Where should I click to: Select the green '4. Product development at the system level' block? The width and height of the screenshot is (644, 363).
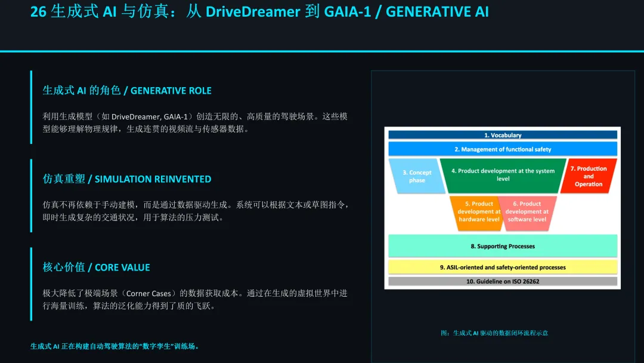click(503, 175)
